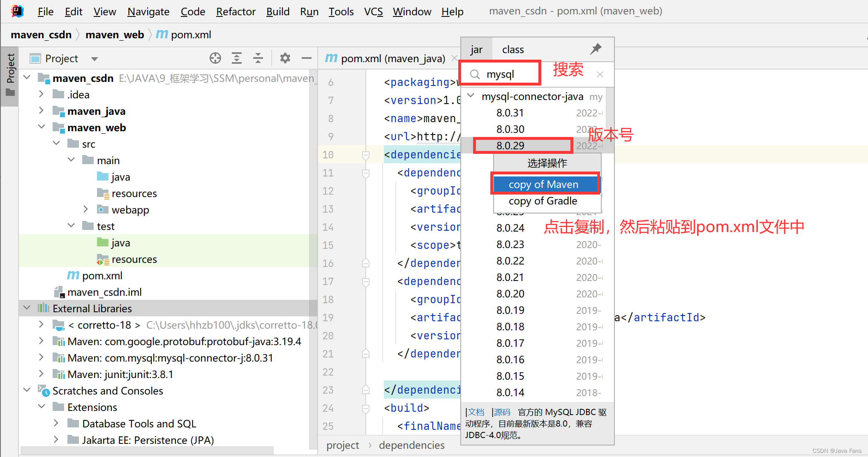This screenshot has width=868, height=457.
Task: Click line number 22 in the gutter
Action: tap(328, 372)
